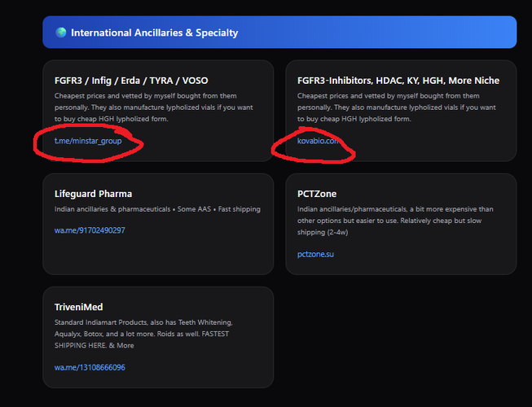Image resolution: width=532 pixels, height=407 pixels.
Task: Click the description above t.me/minstar_group
Action: 154,107
